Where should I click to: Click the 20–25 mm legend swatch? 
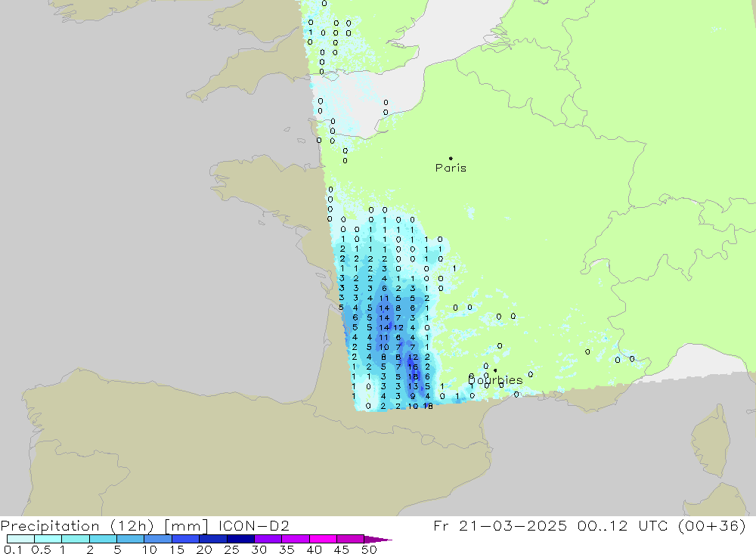212,539
